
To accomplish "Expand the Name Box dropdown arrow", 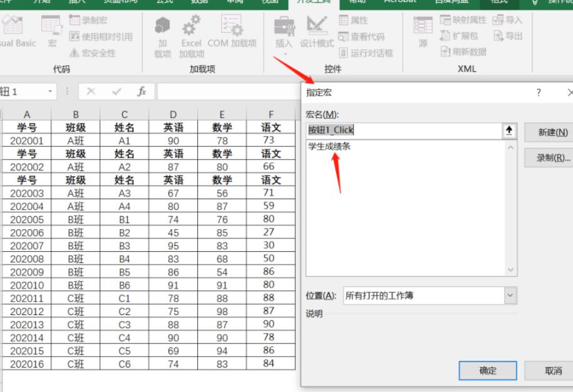I will pyautogui.click(x=51, y=92).
